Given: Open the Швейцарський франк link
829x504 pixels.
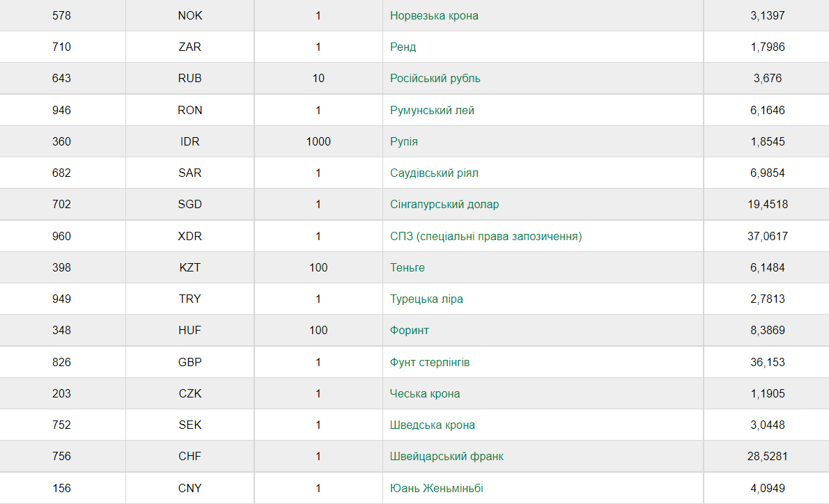Looking at the screenshot, I should pyautogui.click(x=447, y=457).
